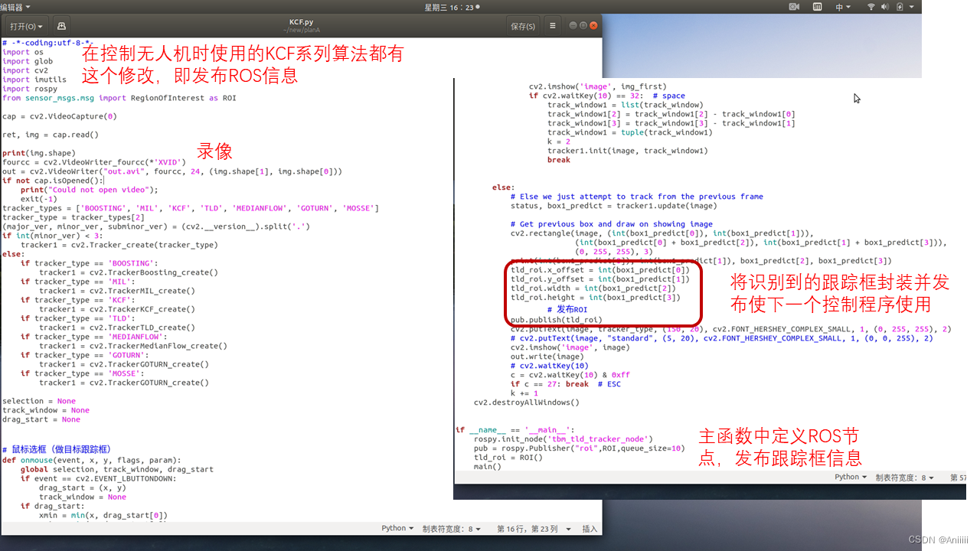Click the RegionOfInterest import line
This screenshot has height=551, width=980.
tap(119, 98)
